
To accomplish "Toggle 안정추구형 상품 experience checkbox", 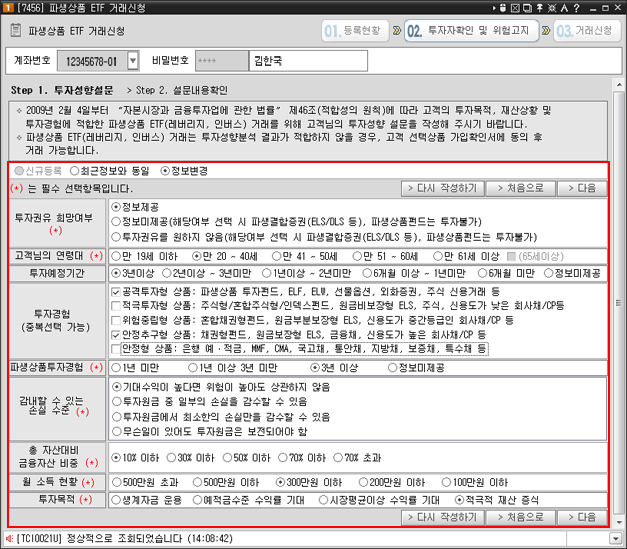I will click(116, 335).
